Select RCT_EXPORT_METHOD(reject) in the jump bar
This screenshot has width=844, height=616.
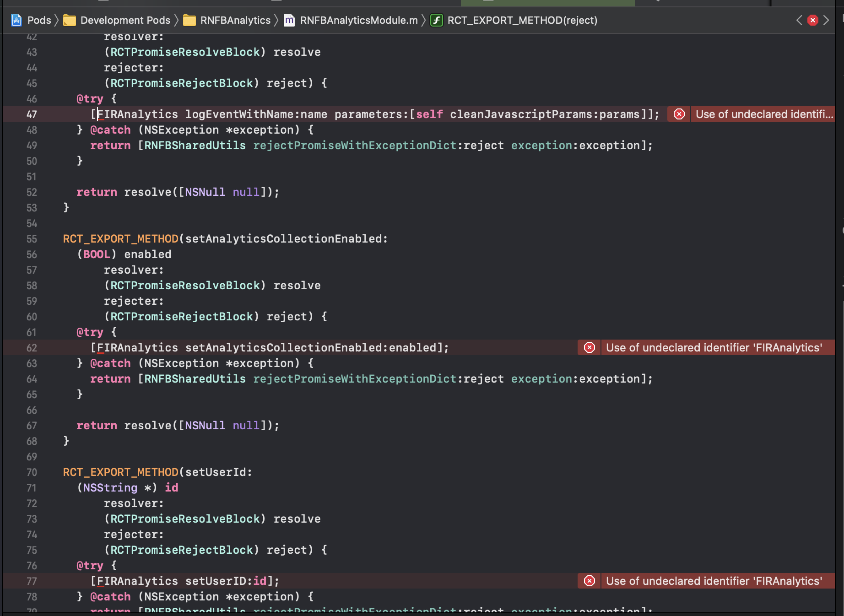point(522,20)
